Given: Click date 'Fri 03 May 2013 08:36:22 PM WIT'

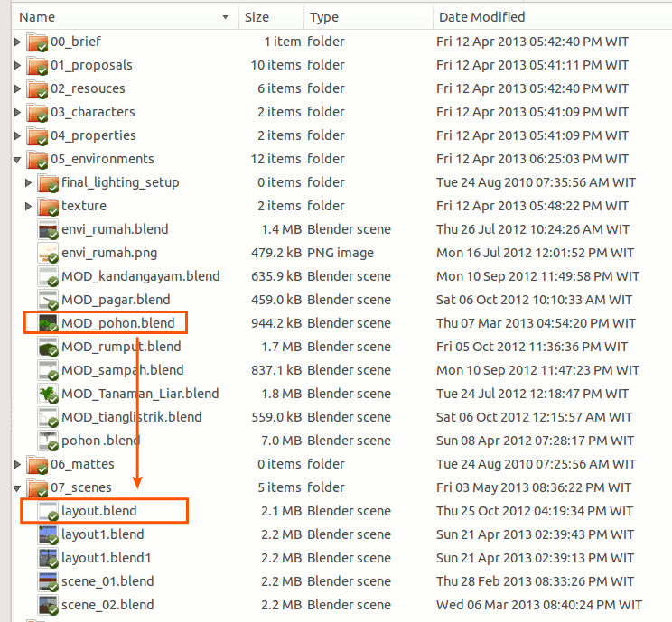Looking at the screenshot, I should click(x=534, y=487).
